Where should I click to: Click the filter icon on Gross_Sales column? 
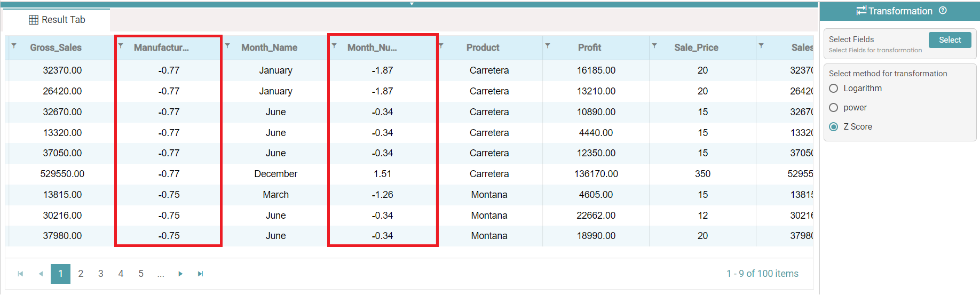pos(14,46)
